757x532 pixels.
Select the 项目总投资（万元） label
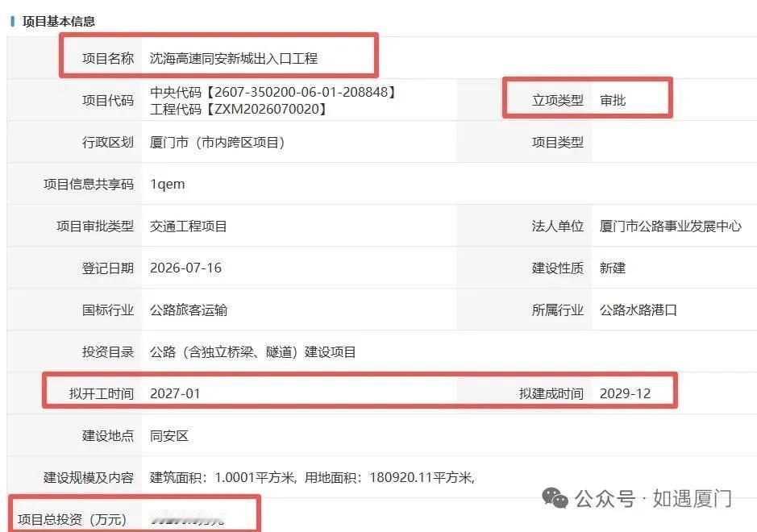point(73,519)
